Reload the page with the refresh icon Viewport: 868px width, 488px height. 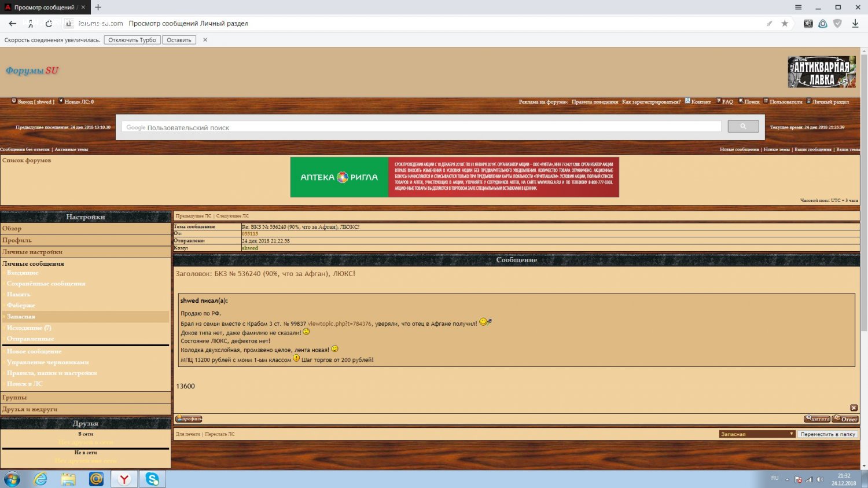pos(49,24)
